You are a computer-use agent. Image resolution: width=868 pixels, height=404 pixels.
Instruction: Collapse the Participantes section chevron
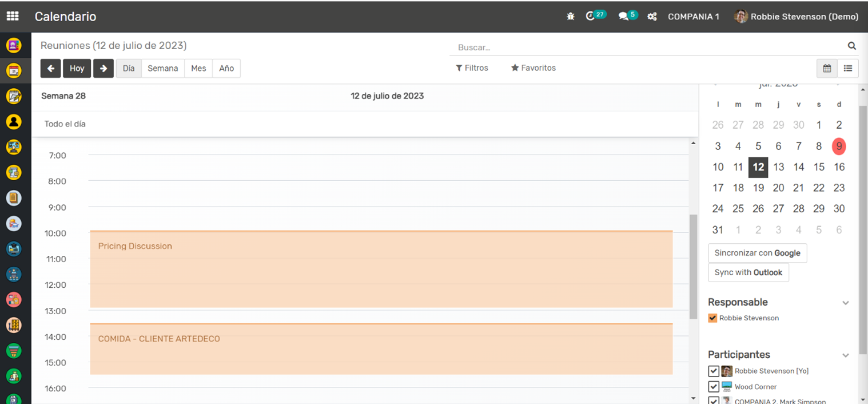tap(845, 355)
